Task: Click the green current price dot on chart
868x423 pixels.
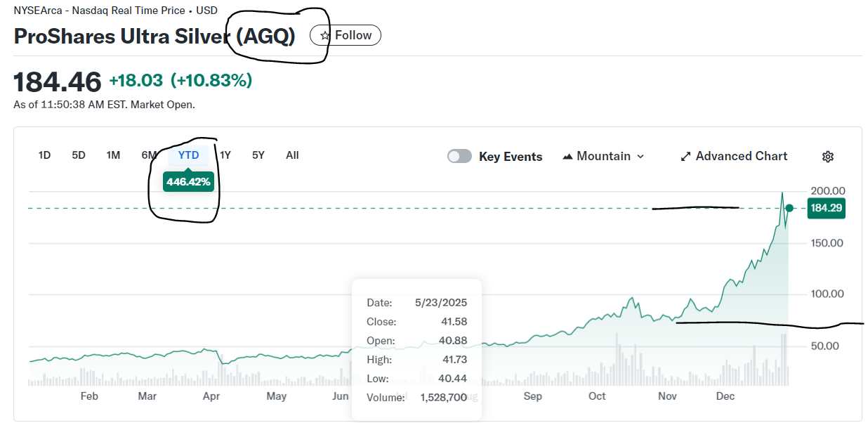Action: tap(789, 208)
